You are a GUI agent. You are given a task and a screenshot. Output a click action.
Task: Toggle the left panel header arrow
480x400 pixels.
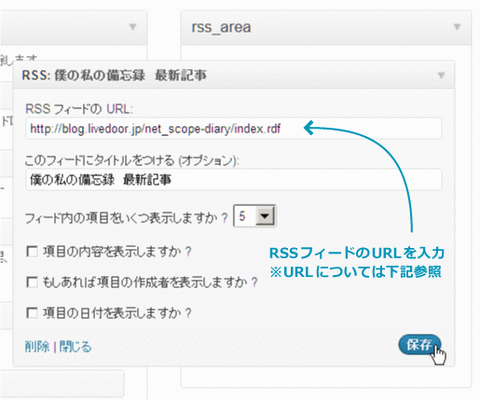[133, 27]
